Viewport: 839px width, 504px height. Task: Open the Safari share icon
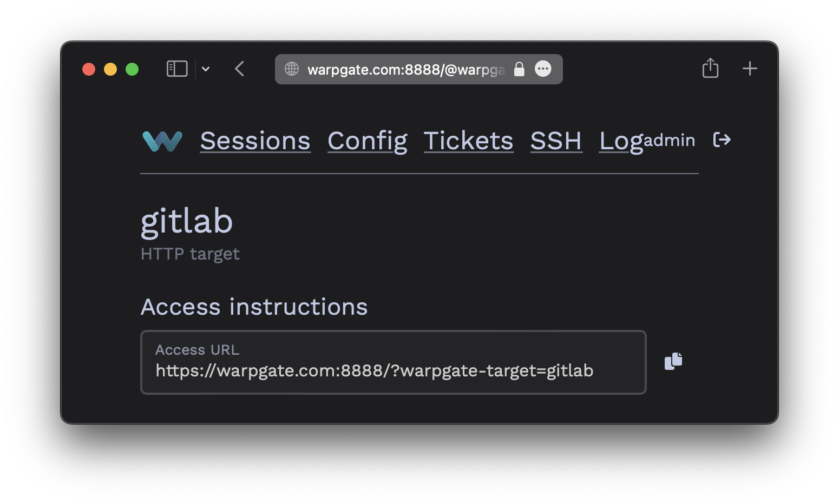(710, 68)
